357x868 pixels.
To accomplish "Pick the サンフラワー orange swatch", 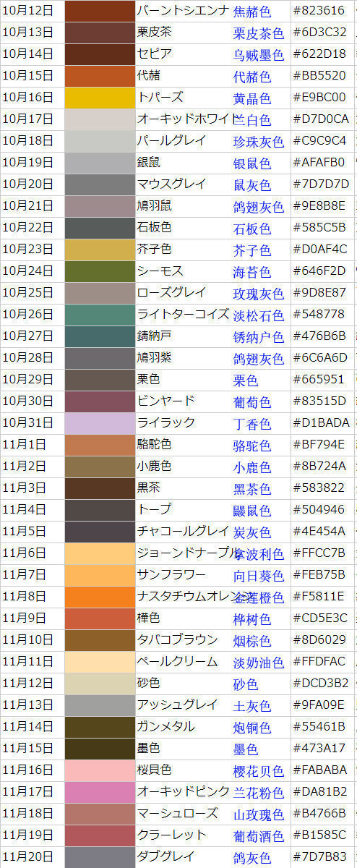I will (99, 575).
